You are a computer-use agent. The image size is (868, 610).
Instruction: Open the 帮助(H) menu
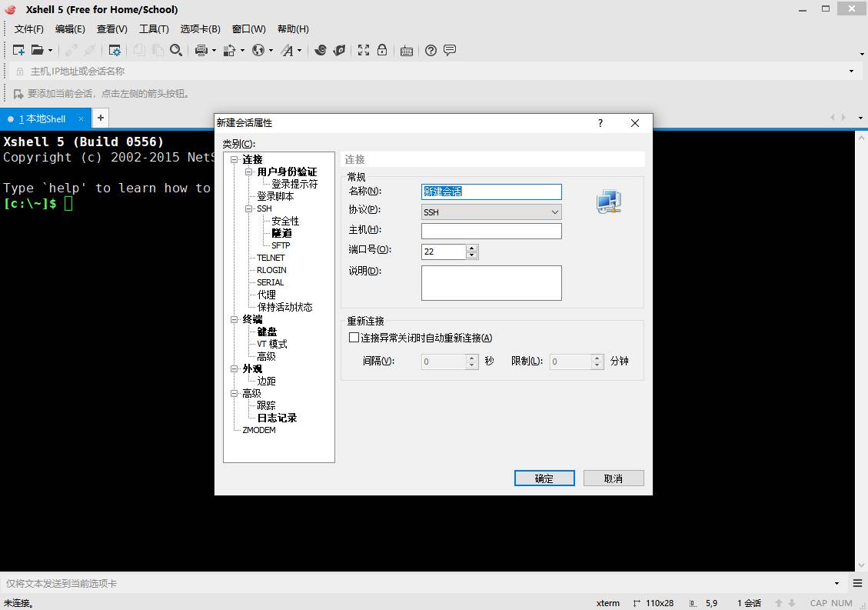tap(293, 28)
